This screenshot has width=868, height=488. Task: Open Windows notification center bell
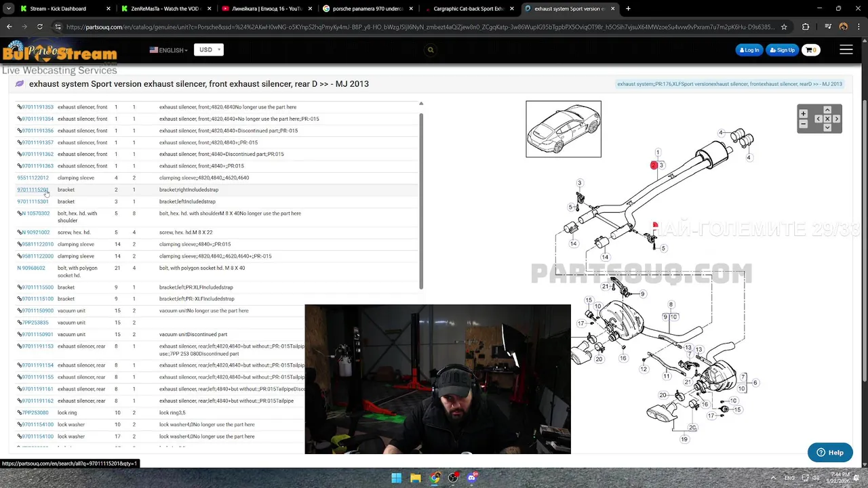856,478
